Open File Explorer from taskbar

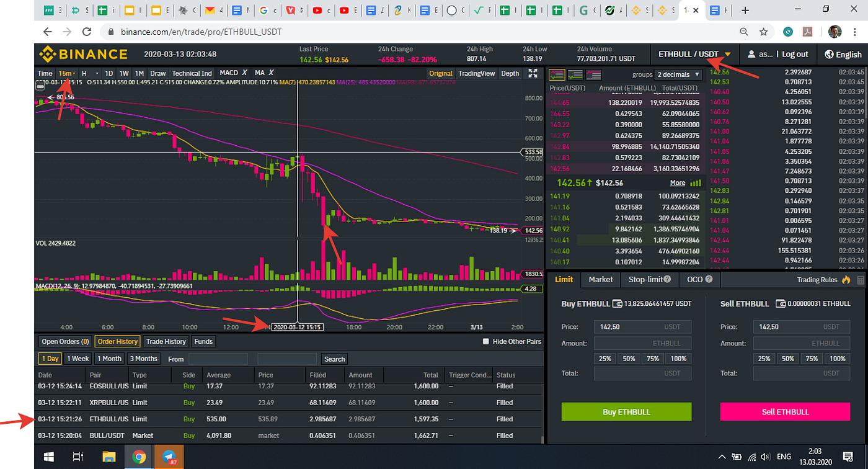click(x=108, y=457)
